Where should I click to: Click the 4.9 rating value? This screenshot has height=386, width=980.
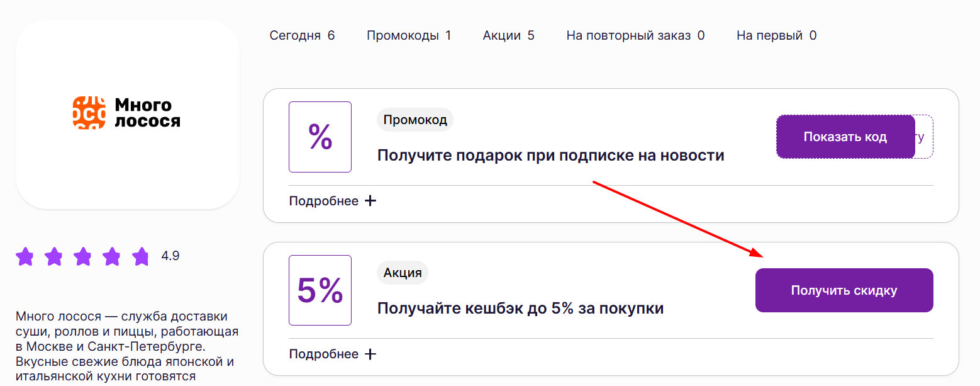tap(170, 256)
